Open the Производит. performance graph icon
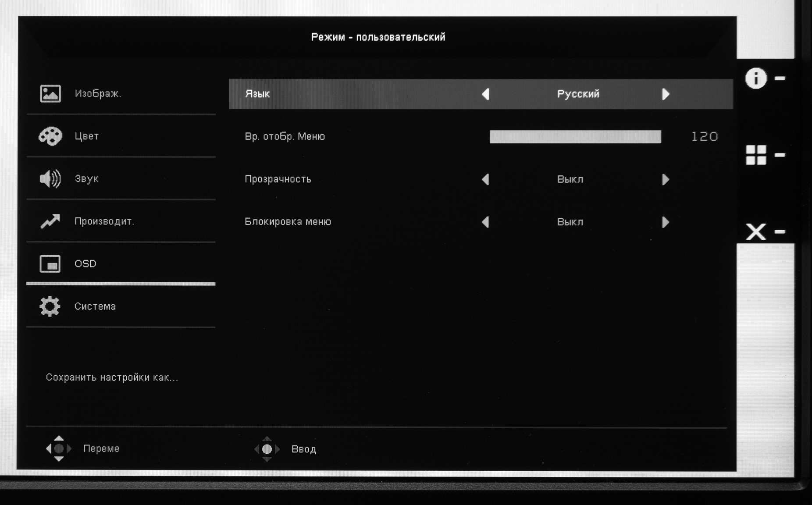The image size is (812, 505). coord(50,221)
